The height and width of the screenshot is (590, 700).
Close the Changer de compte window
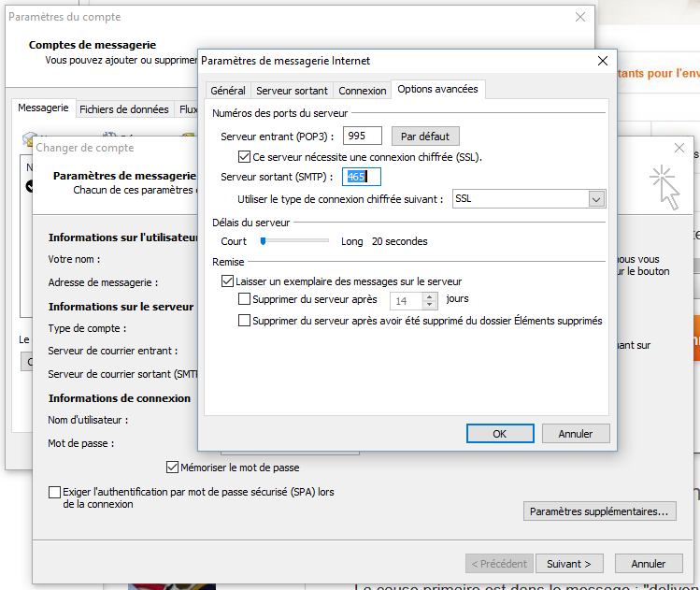679,148
